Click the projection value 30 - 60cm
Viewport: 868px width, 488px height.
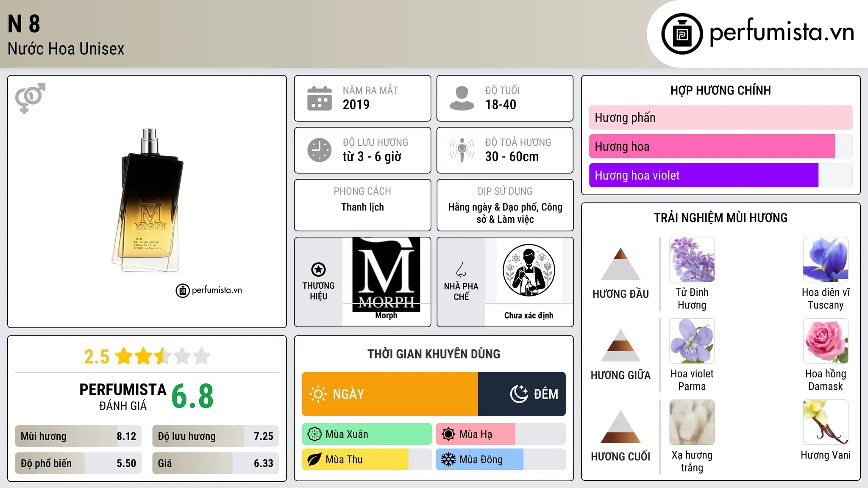point(512,157)
